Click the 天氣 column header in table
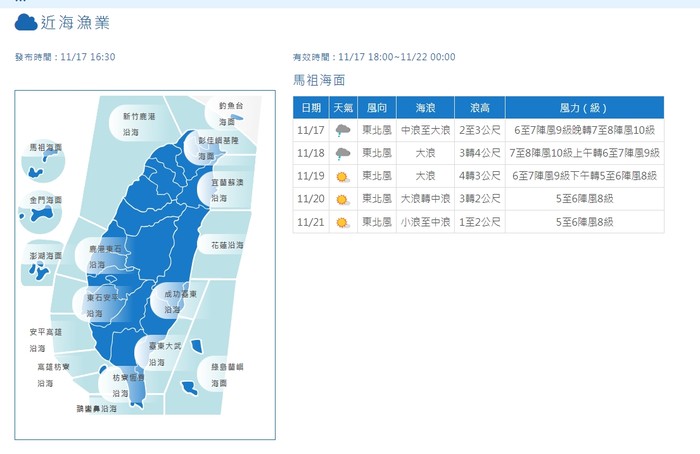Viewport: 700px width, 454px height. [x=343, y=107]
